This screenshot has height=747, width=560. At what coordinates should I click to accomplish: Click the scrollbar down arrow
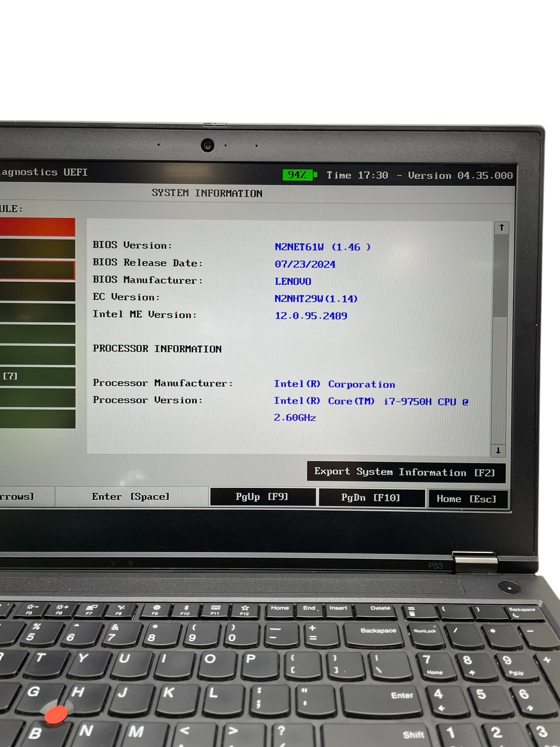point(498,451)
